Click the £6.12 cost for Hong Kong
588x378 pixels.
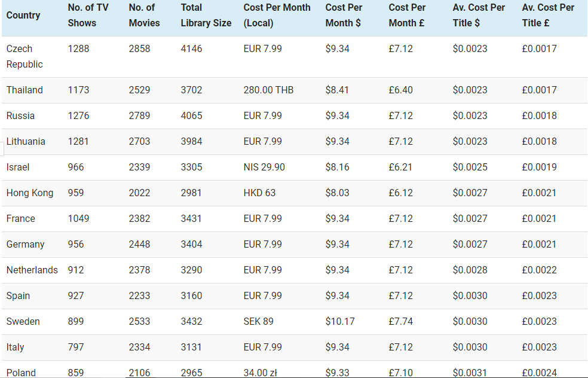pyautogui.click(x=401, y=193)
